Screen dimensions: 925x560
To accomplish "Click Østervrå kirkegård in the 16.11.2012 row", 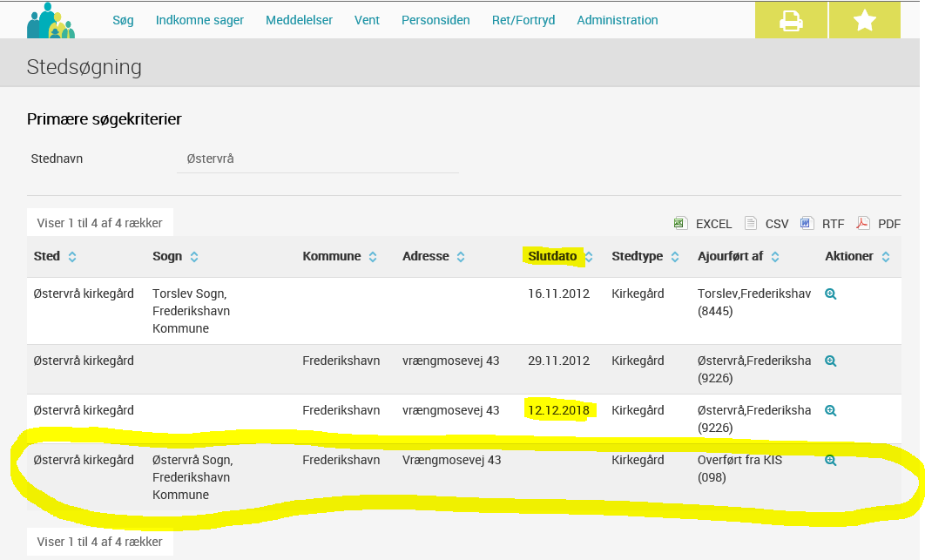I will [84, 293].
